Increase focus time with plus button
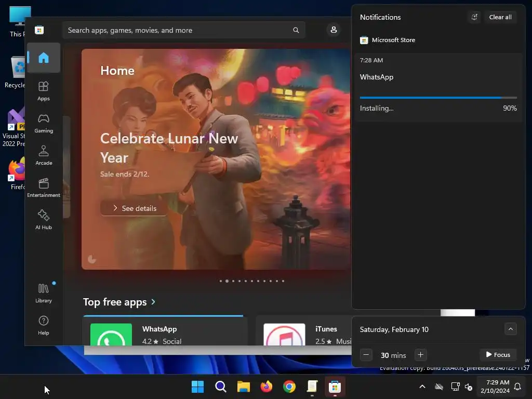This screenshot has height=399, width=532. pyautogui.click(x=420, y=355)
